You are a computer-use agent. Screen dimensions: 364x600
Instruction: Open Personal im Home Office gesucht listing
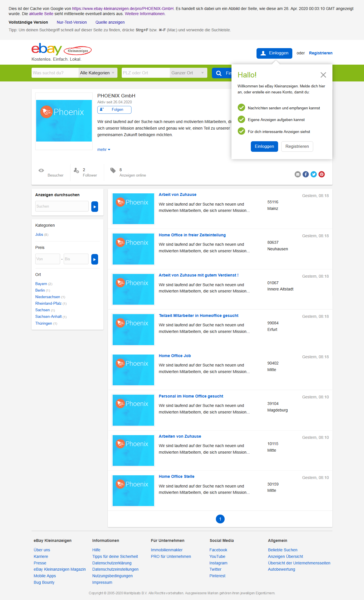[x=191, y=396]
